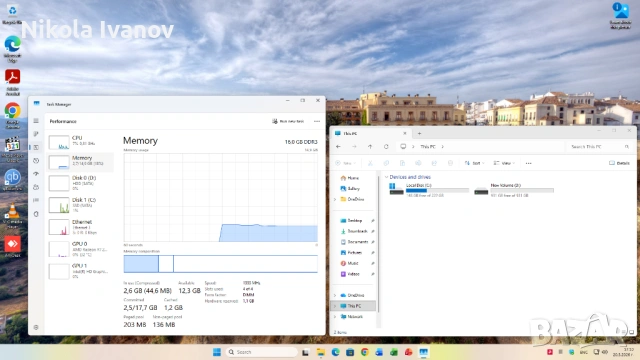The height and width of the screenshot is (360, 640).
Task: Open File Explorer from taskbar
Action: point(320,352)
